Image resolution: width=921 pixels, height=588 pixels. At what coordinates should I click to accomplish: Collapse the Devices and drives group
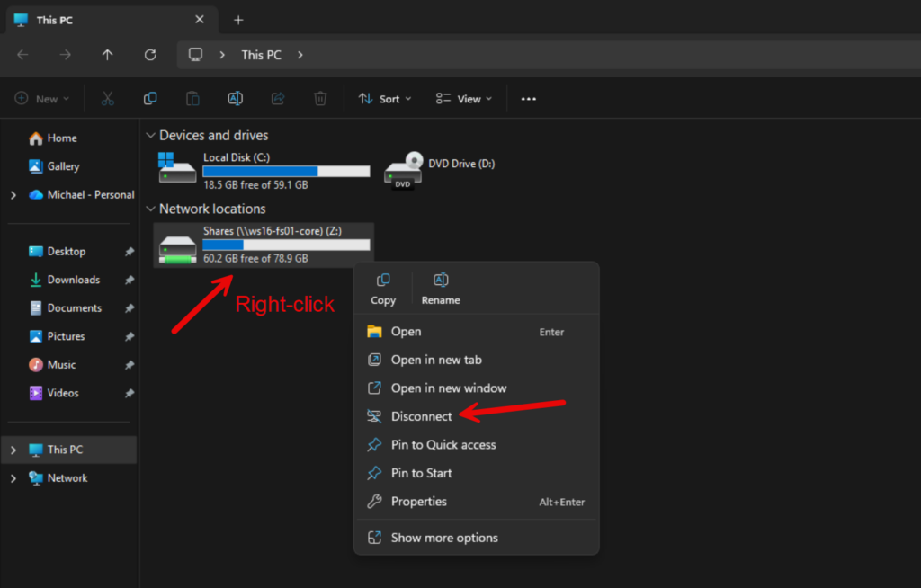149,136
